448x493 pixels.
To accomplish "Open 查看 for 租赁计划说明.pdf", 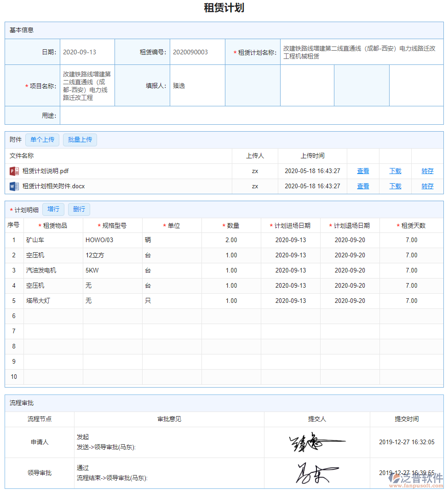I will pyautogui.click(x=363, y=171).
